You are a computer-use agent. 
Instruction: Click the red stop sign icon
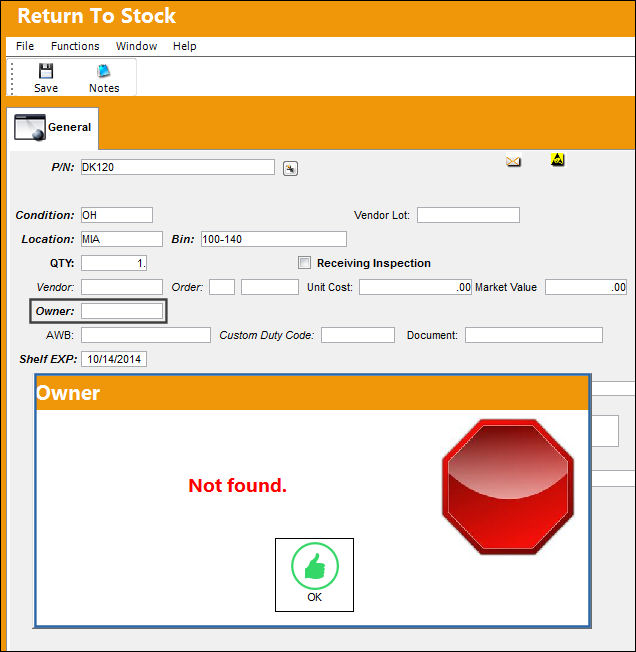[508, 487]
